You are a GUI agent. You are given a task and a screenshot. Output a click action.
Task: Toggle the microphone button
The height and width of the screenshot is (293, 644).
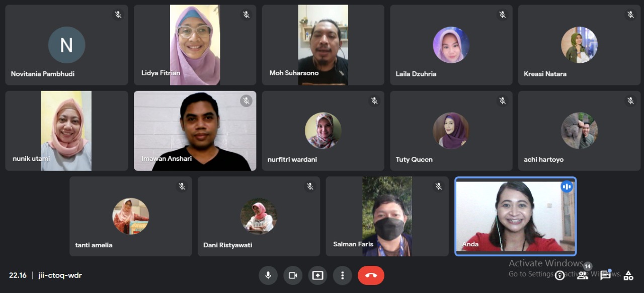(268, 275)
